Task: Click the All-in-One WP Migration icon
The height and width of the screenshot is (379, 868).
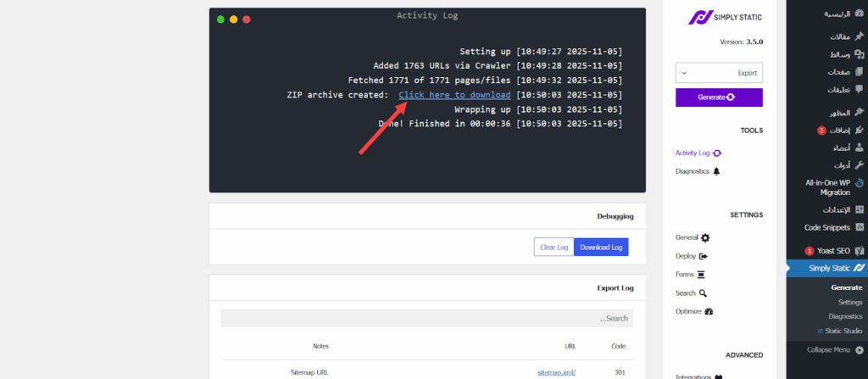Action: (x=859, y=182)
